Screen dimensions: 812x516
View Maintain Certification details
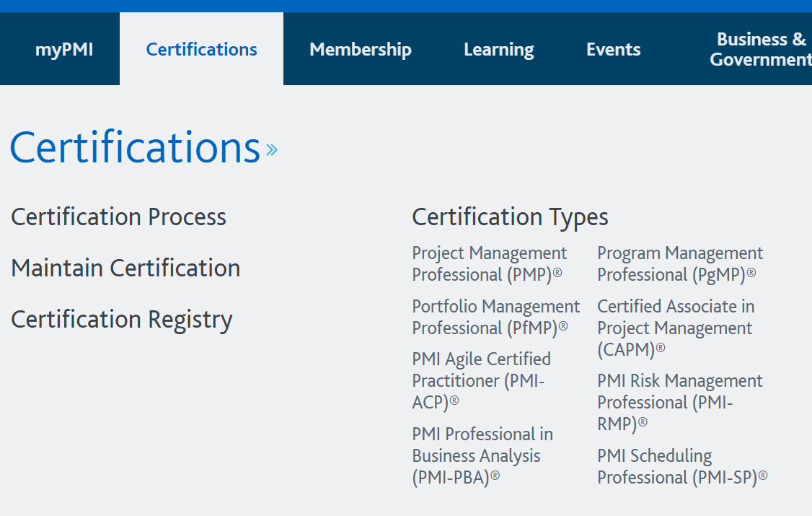point(125,268)
